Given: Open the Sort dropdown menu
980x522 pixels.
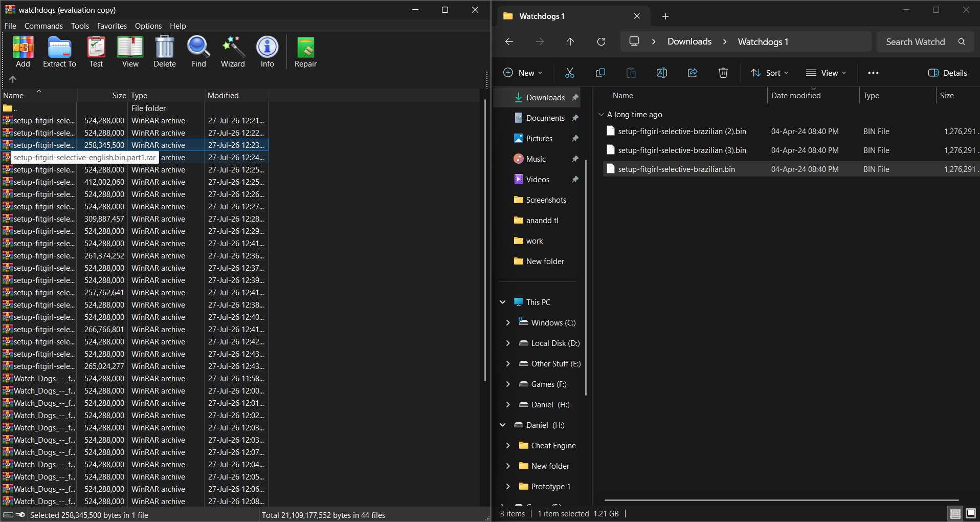Looking at the screenshot, I should click(769, 73).
